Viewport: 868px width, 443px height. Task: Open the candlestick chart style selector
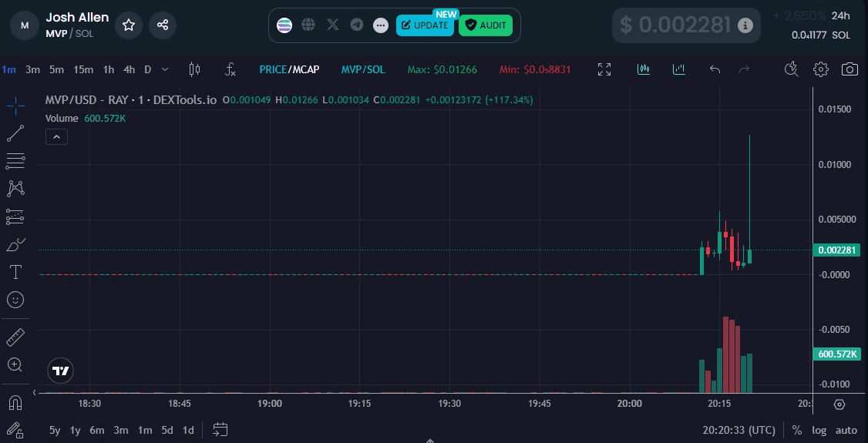tap(194, 69)
